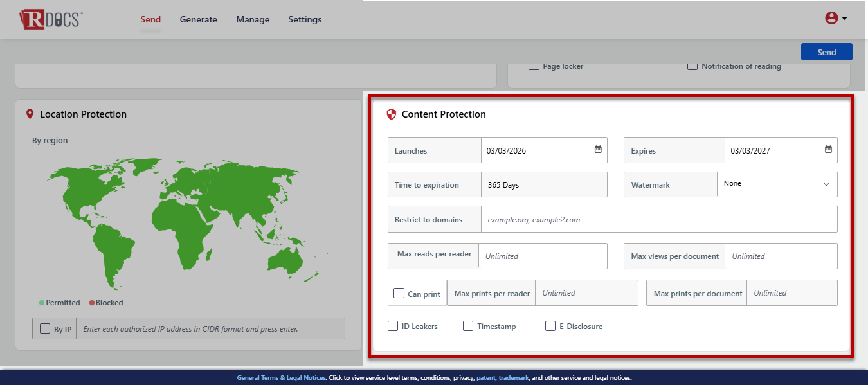The width and height of the screenshot is (868, 385).
Task: Open General Terms & Legal Notices link
Action: pyautogui.click(x=282, y=378)
